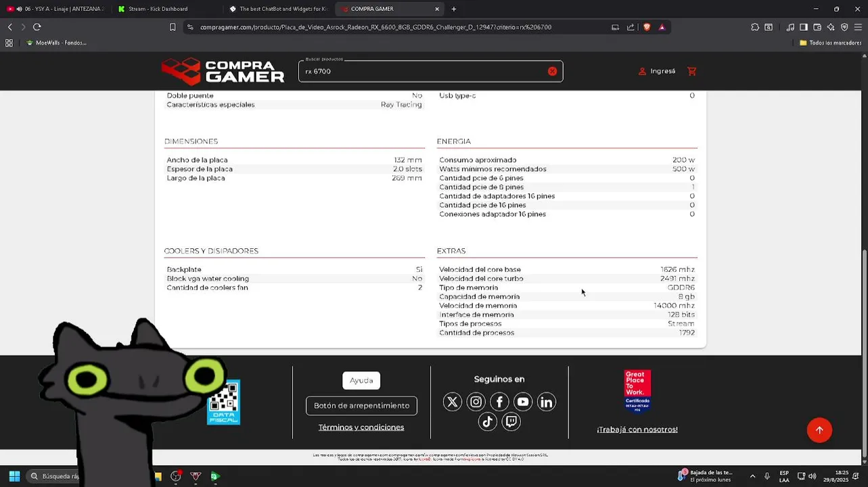868x487 pixels.
Task: Open the Todos los marcadores folder
Action: pos(830,43)
